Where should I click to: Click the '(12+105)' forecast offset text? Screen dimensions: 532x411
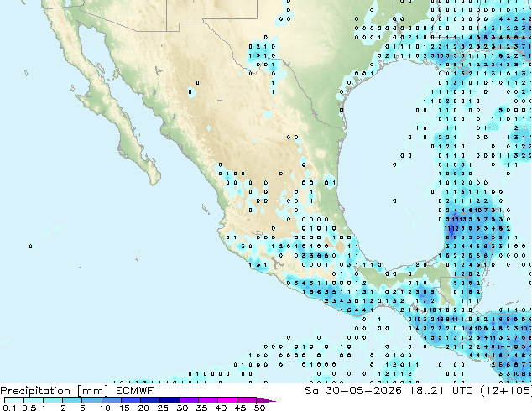tap(505, 391)
